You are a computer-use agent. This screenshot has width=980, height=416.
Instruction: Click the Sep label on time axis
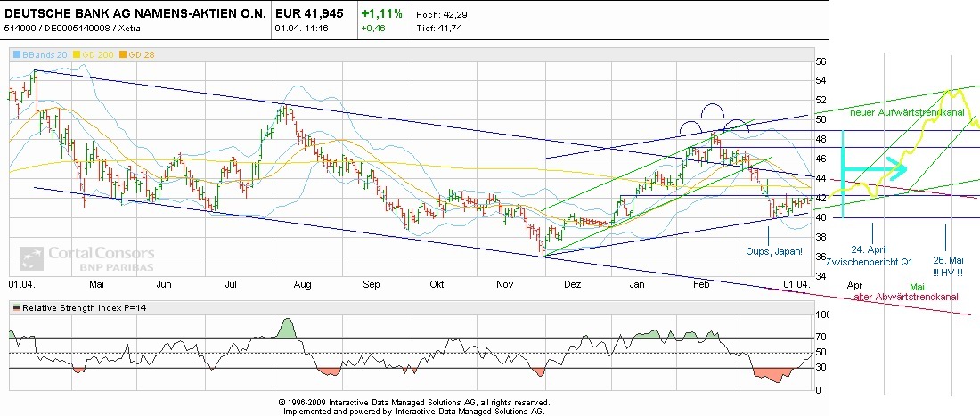[x=372, y=285]
